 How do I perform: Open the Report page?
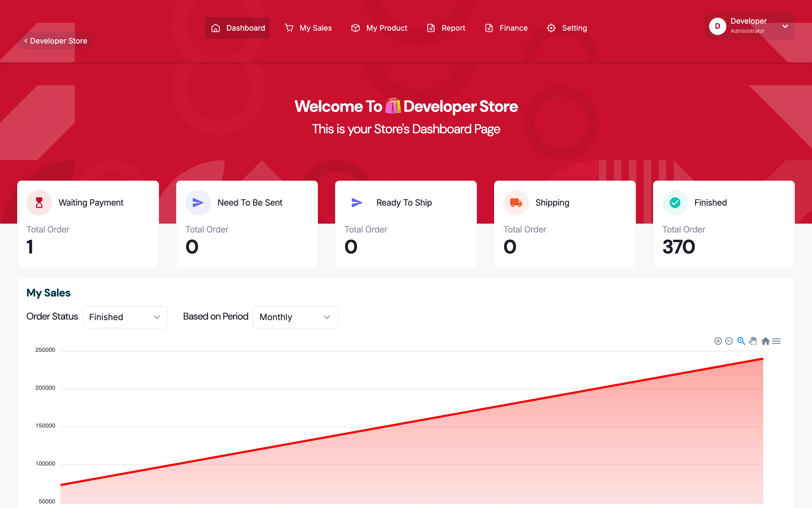coord(445,28)
